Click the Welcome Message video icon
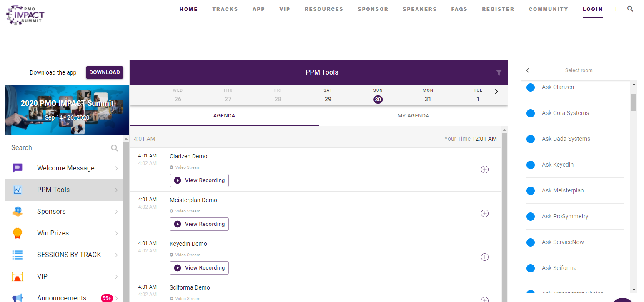The height and width of the screenshot is (302, 644). (17, 168)
